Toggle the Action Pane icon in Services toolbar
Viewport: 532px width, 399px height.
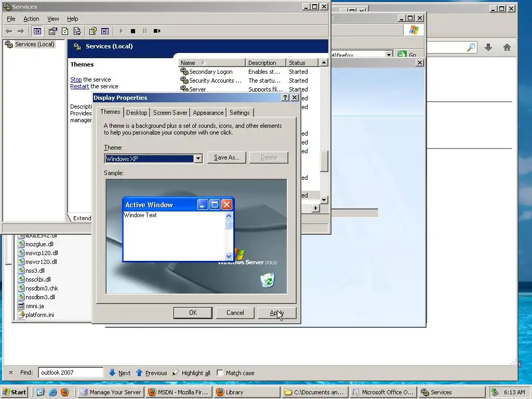pos(105,31)
